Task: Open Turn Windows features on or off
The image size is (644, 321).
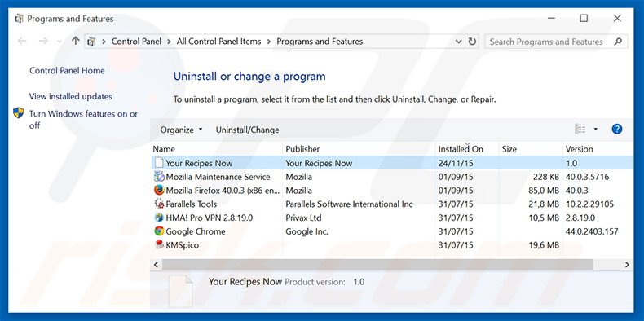Action: point(83,120)
